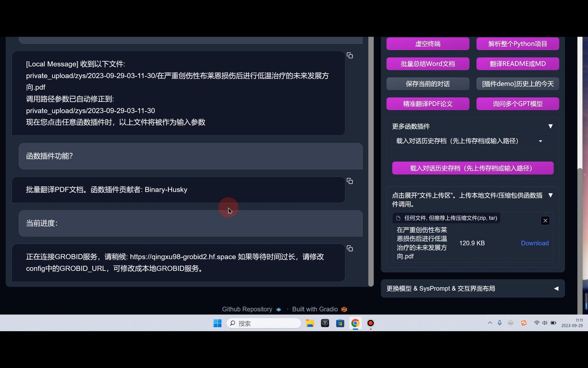Click 保存当前的对话 button
The width and height of the screenshot is (588, 368).
click(x=428, y=84)
